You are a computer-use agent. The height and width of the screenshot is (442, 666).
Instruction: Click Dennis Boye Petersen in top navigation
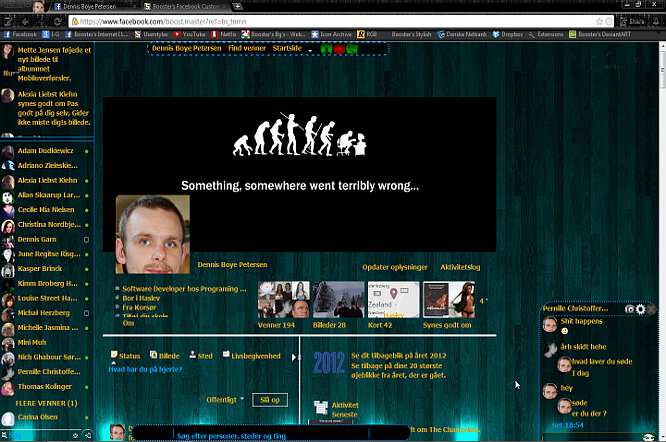tap(186, 48)
